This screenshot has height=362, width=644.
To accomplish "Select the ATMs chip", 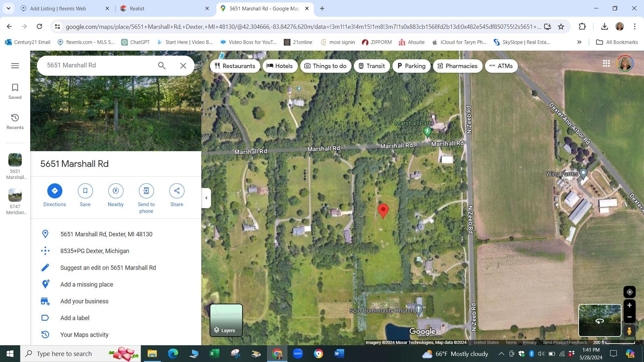I will tap(501, 66).
